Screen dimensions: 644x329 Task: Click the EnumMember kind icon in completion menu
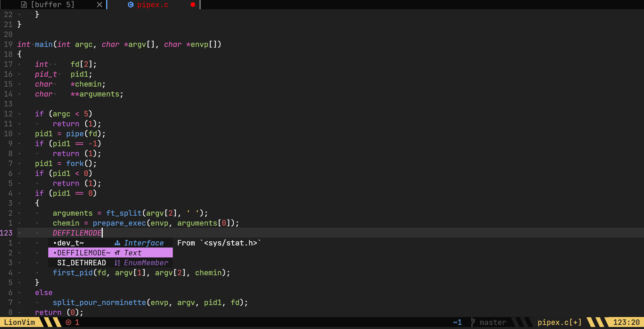pos(117,263)
